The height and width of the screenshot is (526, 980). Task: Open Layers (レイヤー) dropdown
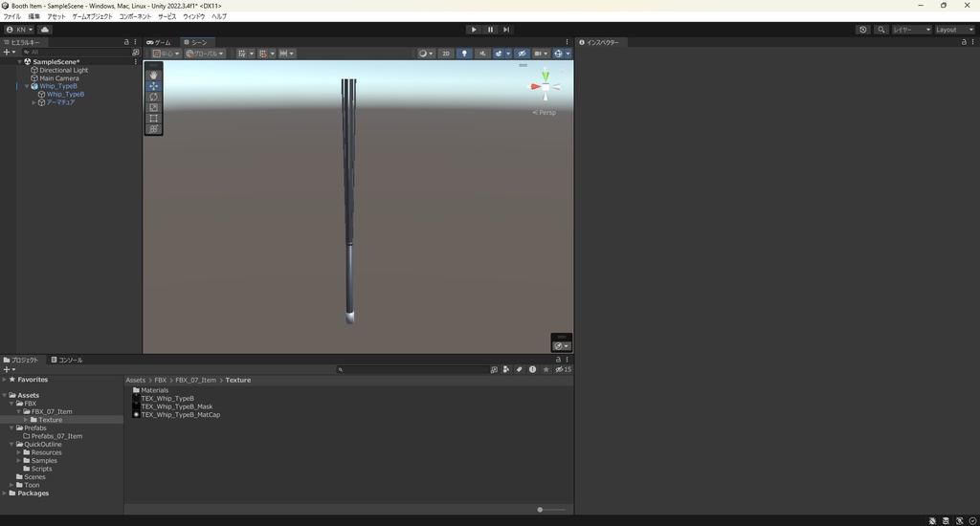tap(911, 30)
